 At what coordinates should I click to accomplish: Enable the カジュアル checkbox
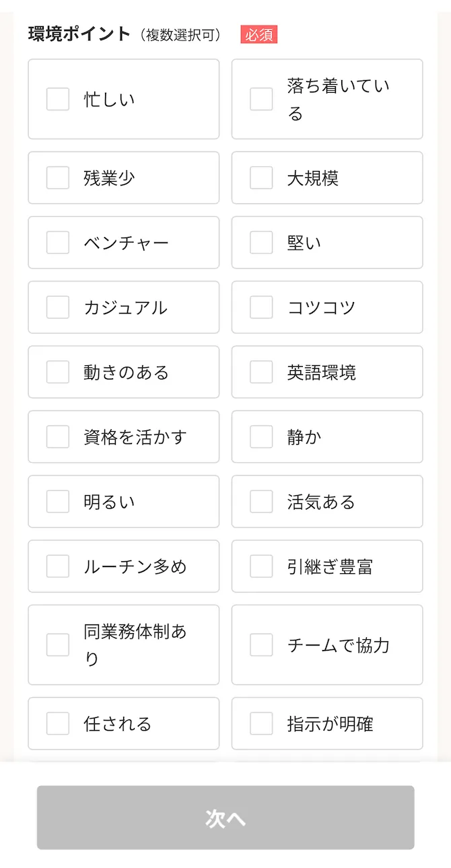click(57, 308)
